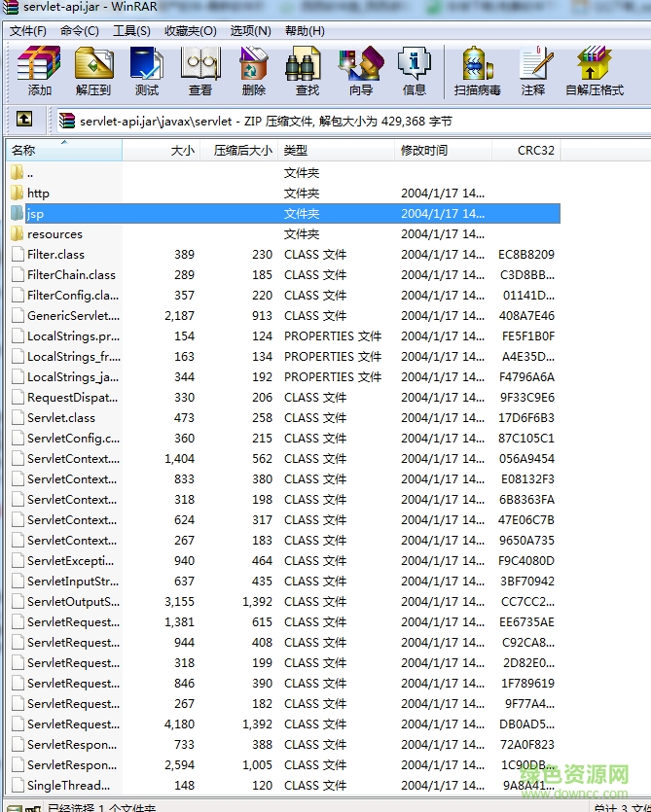Image resolution: width=651 pixels, height=812 pixels.
Task: Select ServletConfig.c... file name
Action: (x=73, y=439)
